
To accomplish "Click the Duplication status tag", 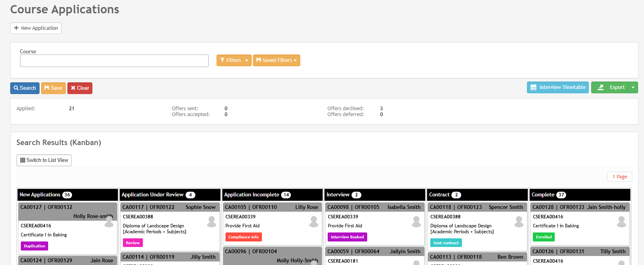I will (34, 246).
